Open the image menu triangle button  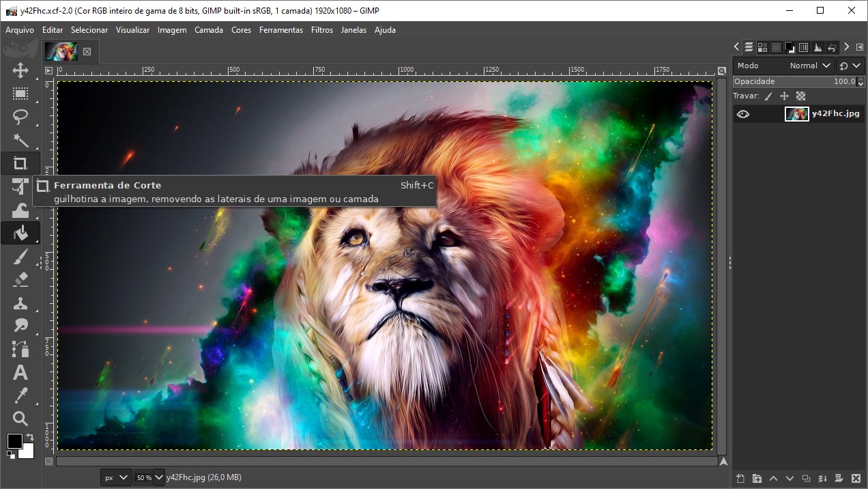pos(48,70)
